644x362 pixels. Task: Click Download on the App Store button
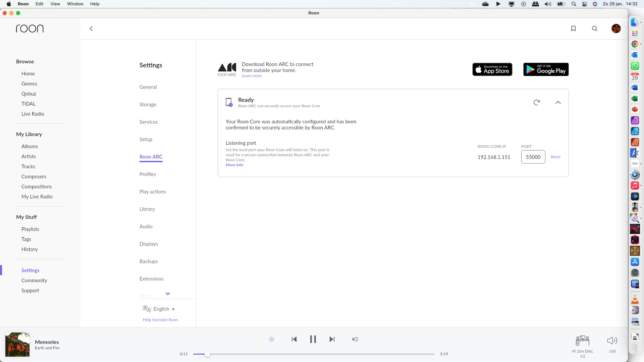(x=492, y=69)
